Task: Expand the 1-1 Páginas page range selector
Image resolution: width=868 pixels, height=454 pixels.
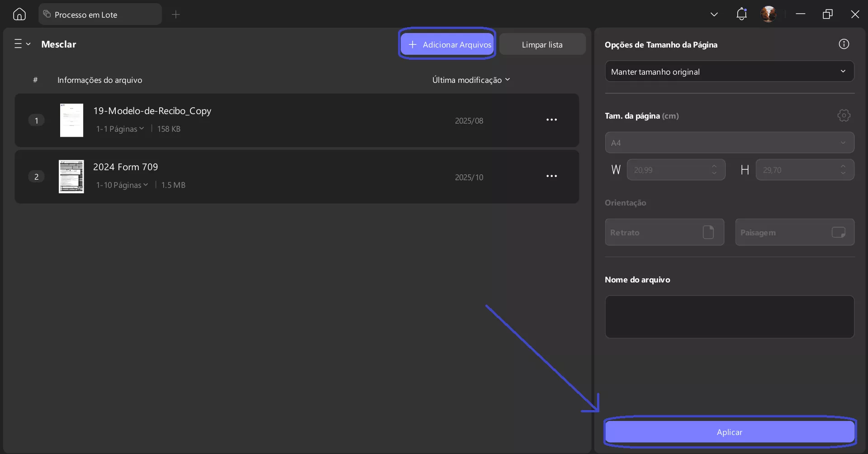Action: (x=120, y=129)
